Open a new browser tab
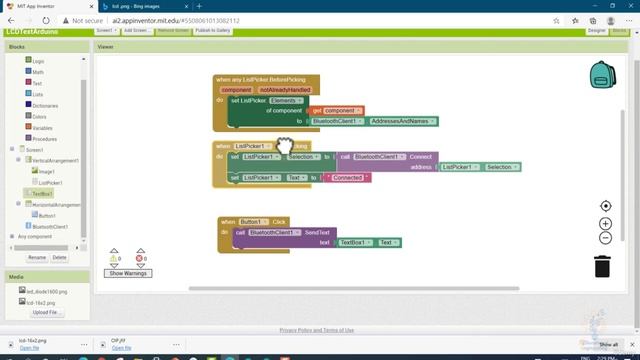This screenshot has width=640, height=360. tap(199, 6)
